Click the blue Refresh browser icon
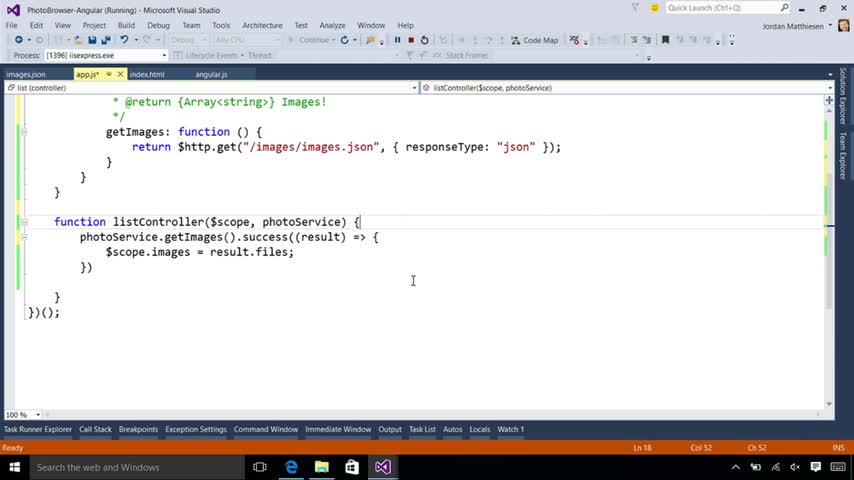The image size is (854, 480). tap(344, 40)
